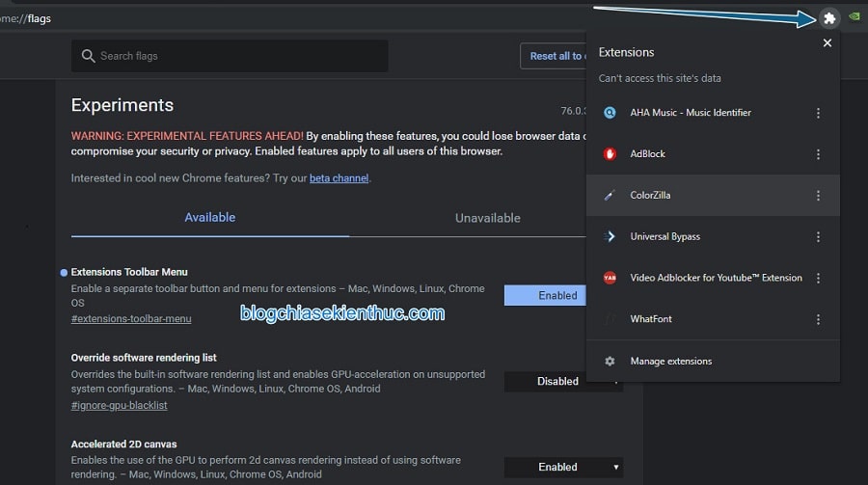Click the Universal Bypass arrow icon
868x485 pixels.
pos(610,236)
